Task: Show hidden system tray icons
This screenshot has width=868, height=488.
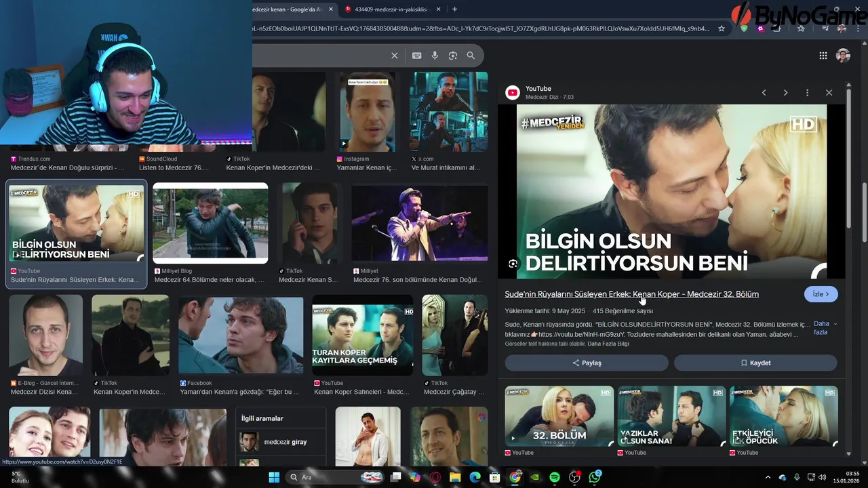Action: tap(768, 477)
